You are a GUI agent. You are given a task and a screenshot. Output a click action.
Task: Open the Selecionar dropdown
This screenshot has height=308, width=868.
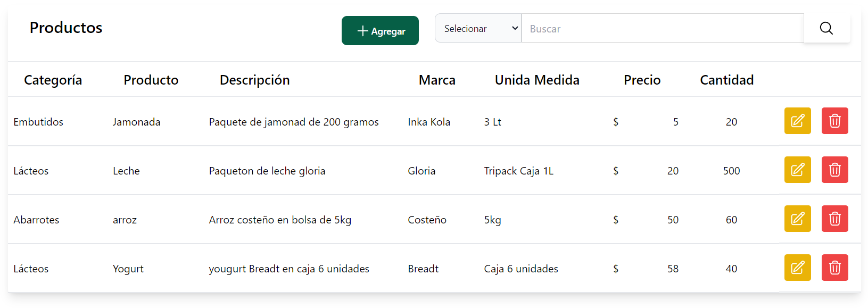[x=478, y=28]
